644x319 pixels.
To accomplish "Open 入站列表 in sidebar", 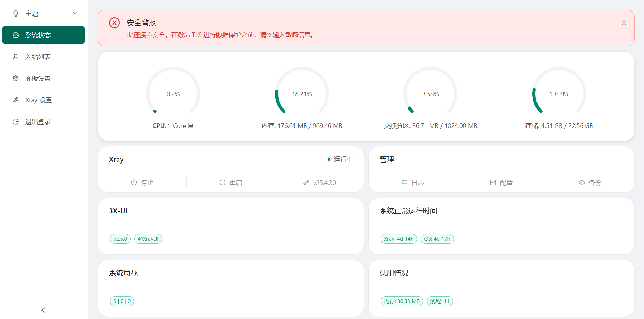I will (43, 57).
